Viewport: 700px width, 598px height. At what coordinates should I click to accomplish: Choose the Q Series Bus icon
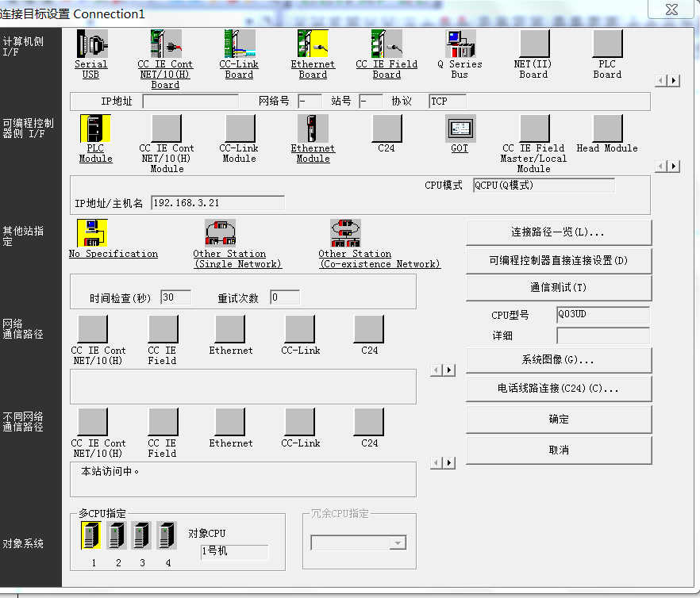[460, 44]
